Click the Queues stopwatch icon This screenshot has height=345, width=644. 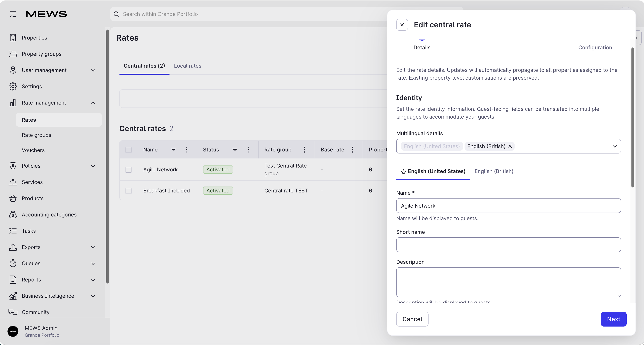[x=13, y=263]
